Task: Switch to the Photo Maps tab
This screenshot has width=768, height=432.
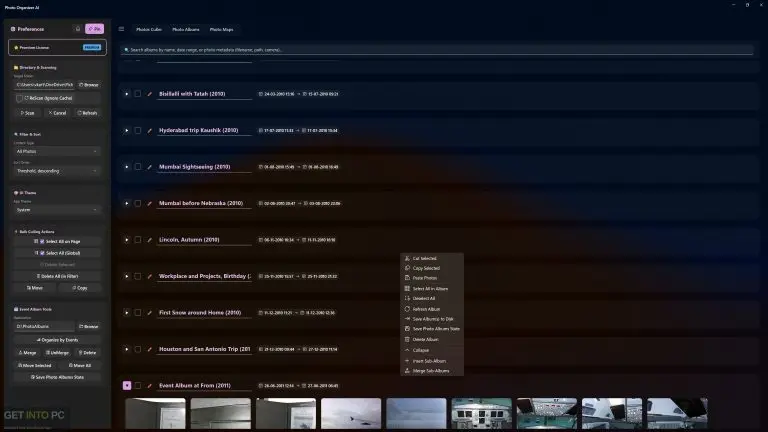Action: (x=221, y=29)
